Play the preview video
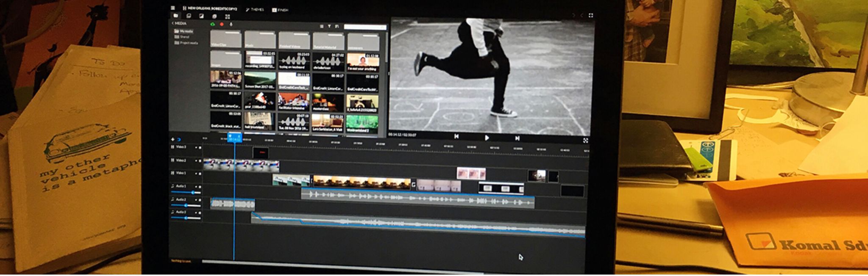868x276 pixels. point(487,138)
